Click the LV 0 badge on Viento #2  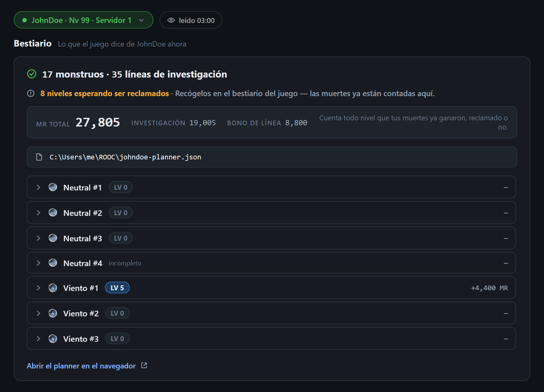[117, 313]
